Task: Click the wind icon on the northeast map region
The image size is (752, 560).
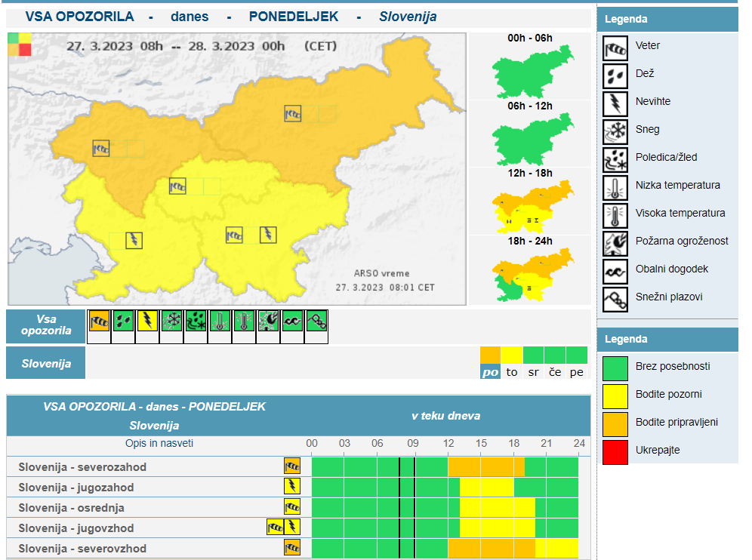Action: pyautogui.click(x=292, y=114)
